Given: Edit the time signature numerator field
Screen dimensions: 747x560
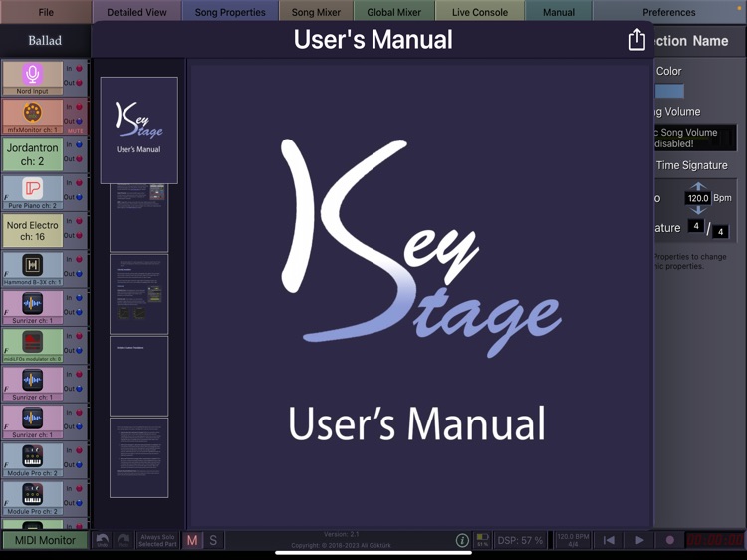Looking at the screenshot, I should [x=696, y=226].
